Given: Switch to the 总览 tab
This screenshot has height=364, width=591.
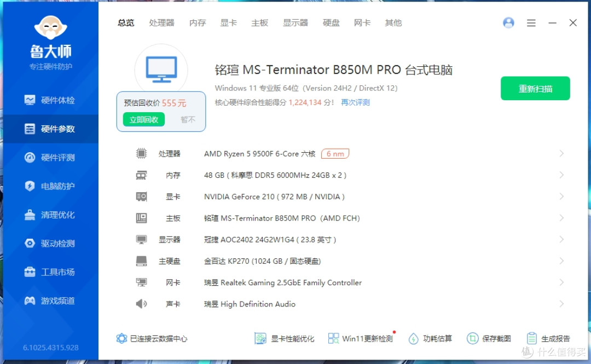Looking at the screenshot, I should (126, 22).
